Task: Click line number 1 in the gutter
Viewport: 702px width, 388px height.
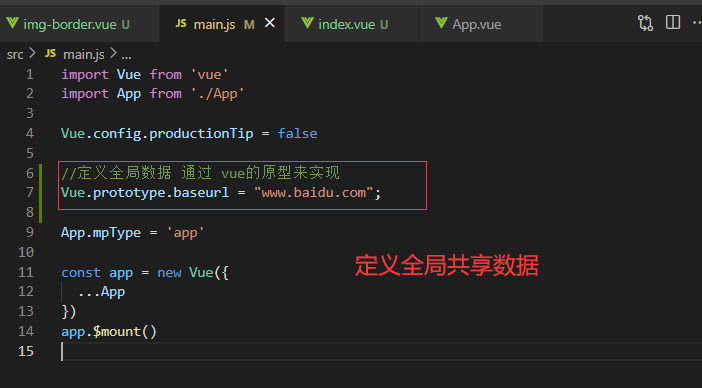Action: (30, 74)
